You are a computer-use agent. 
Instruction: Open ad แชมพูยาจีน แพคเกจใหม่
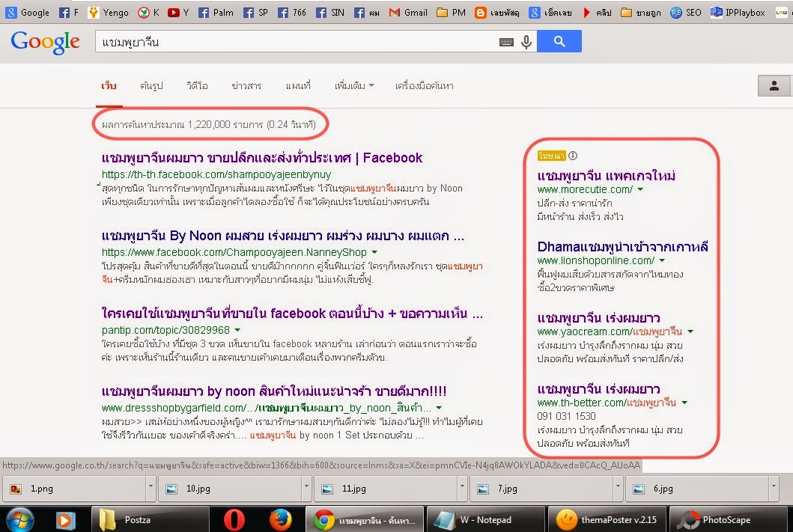606,176
